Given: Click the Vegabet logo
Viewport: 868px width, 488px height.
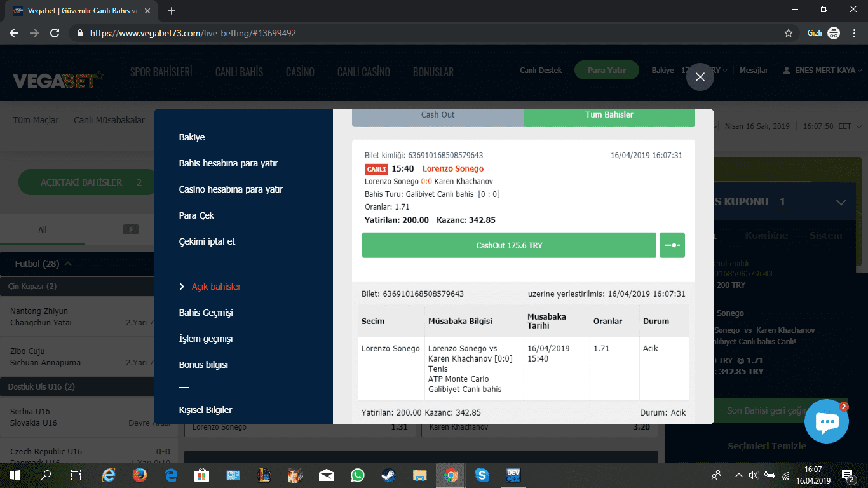Looking at the screenshot, I should pyautogui.click(x=58, y=80).
